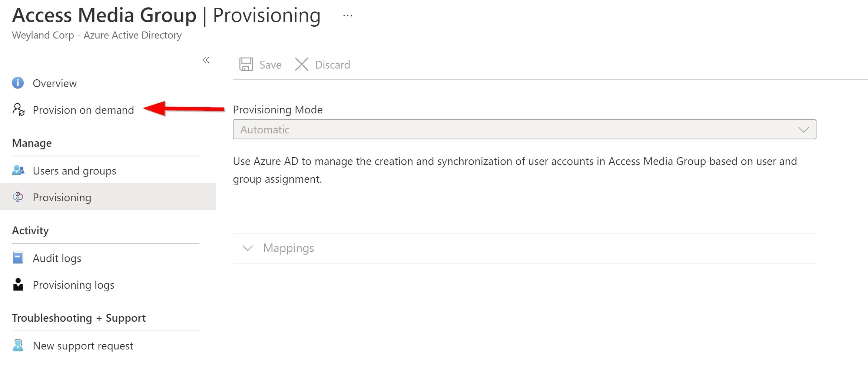This screenshot has height=391, width=868.
Task: Click the Discard button label
Action: click(332, 64)
